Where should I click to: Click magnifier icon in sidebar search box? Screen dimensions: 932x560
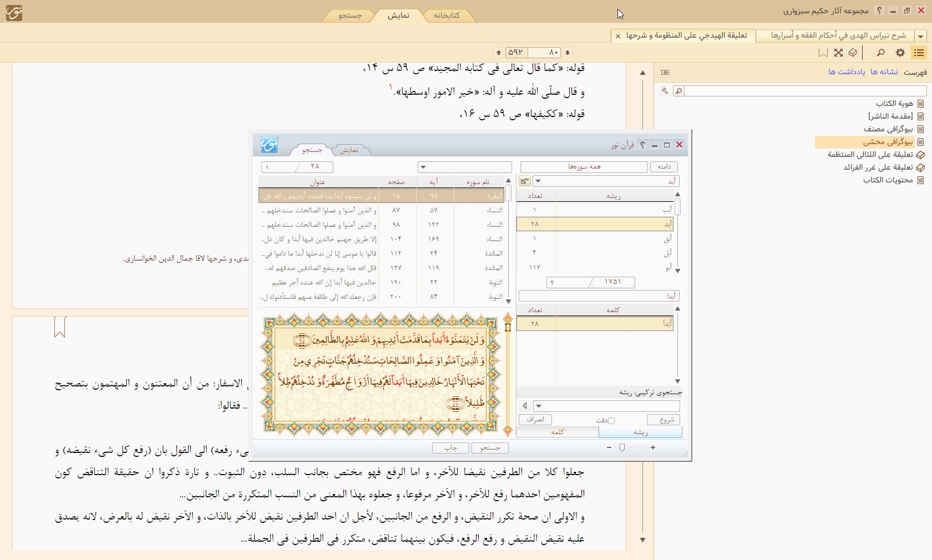point(678,90)
